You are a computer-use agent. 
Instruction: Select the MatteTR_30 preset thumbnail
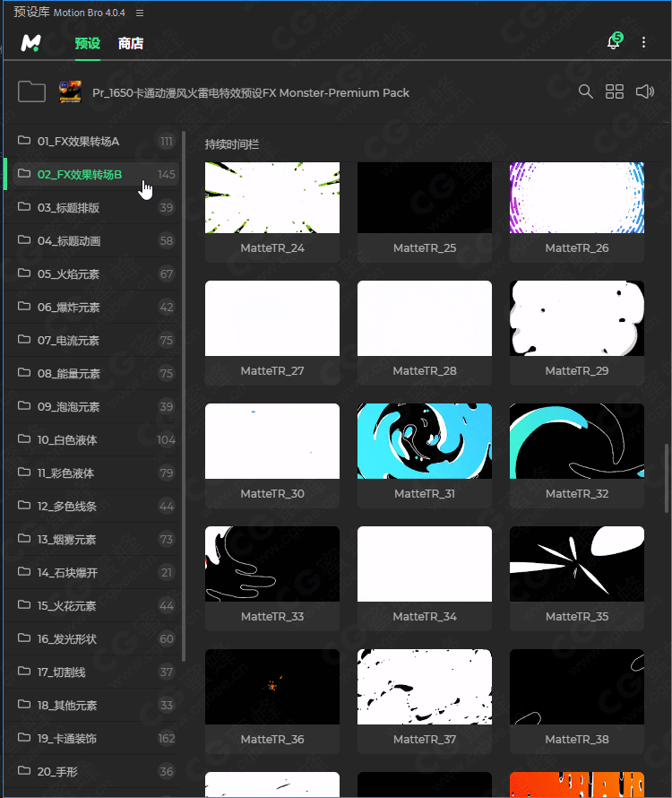pyautogui.click(x=272, y=441)
